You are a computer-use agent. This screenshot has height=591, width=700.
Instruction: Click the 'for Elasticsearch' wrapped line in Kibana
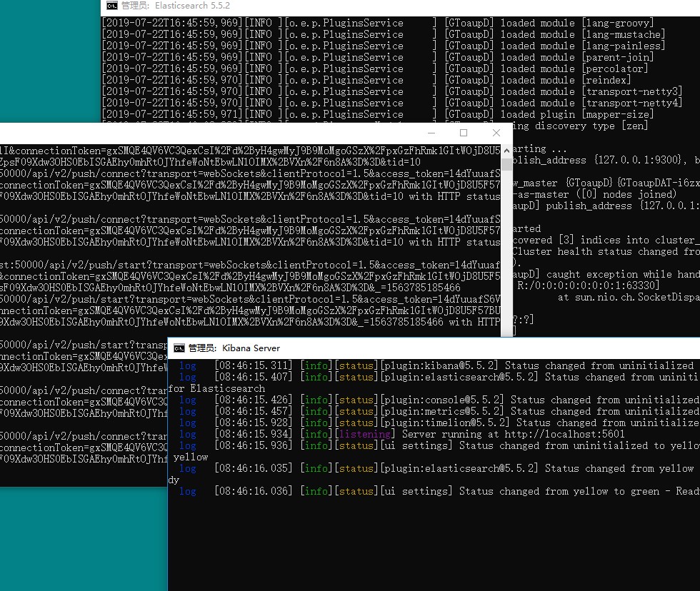[216, 388]
